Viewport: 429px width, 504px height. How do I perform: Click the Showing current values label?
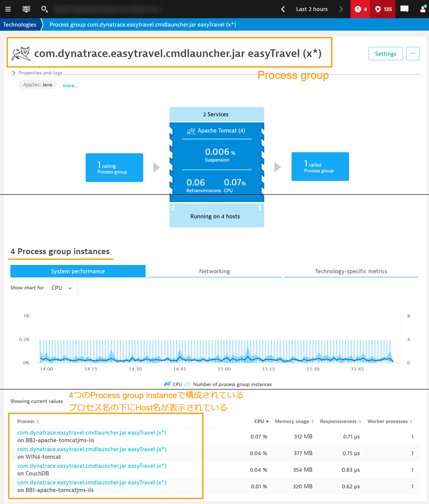(x=37, y=401)
